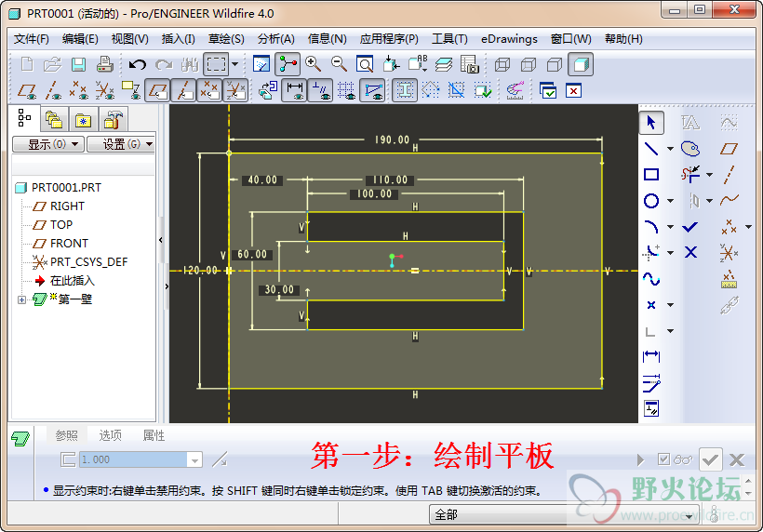Select the Line sketch tool
763x532 pixels.
(651, 148)
